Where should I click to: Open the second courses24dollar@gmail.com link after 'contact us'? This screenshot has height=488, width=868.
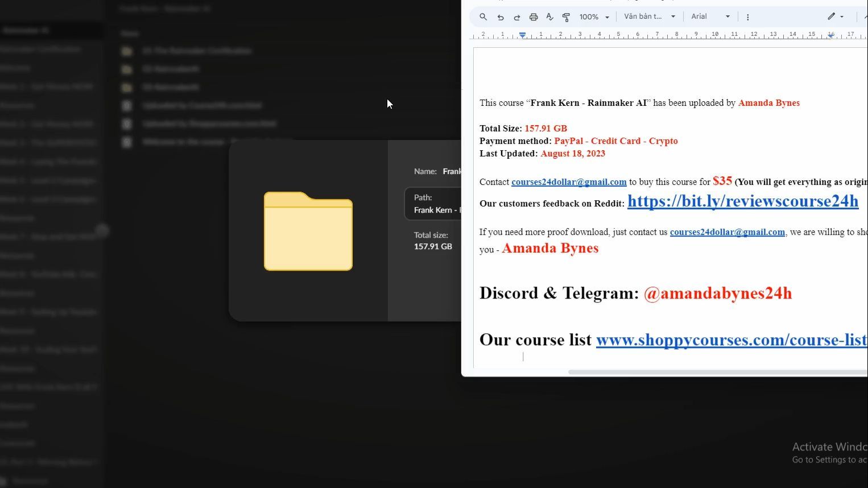click(728, 232)
